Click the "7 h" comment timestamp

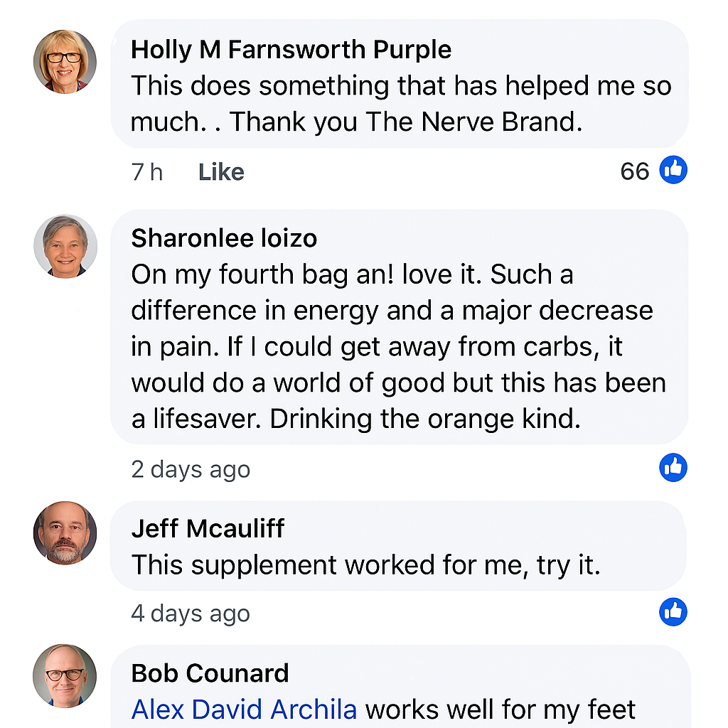146,172
